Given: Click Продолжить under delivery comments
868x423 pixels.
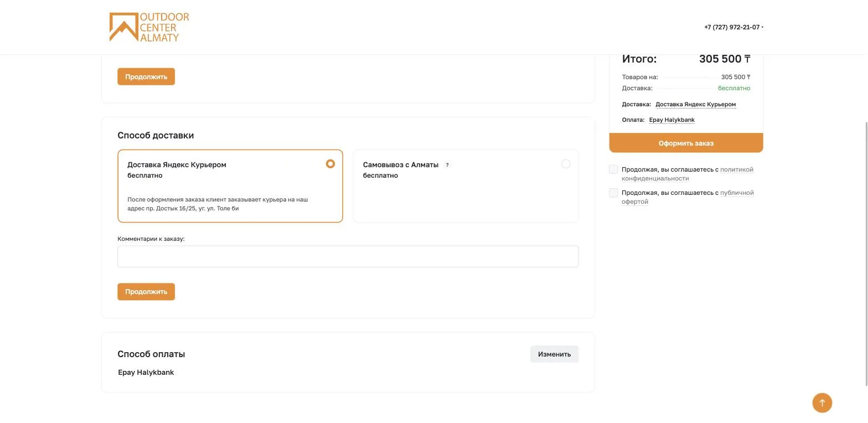Looking at the screenshot, I should [146, 292].
